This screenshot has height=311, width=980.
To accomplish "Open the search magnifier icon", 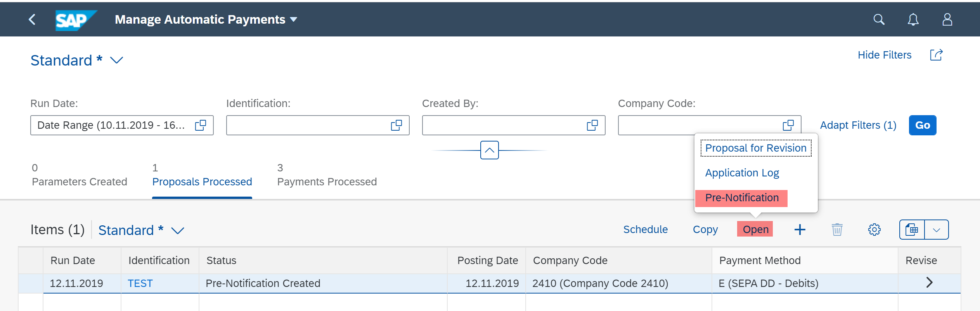I will coord(879,19).
